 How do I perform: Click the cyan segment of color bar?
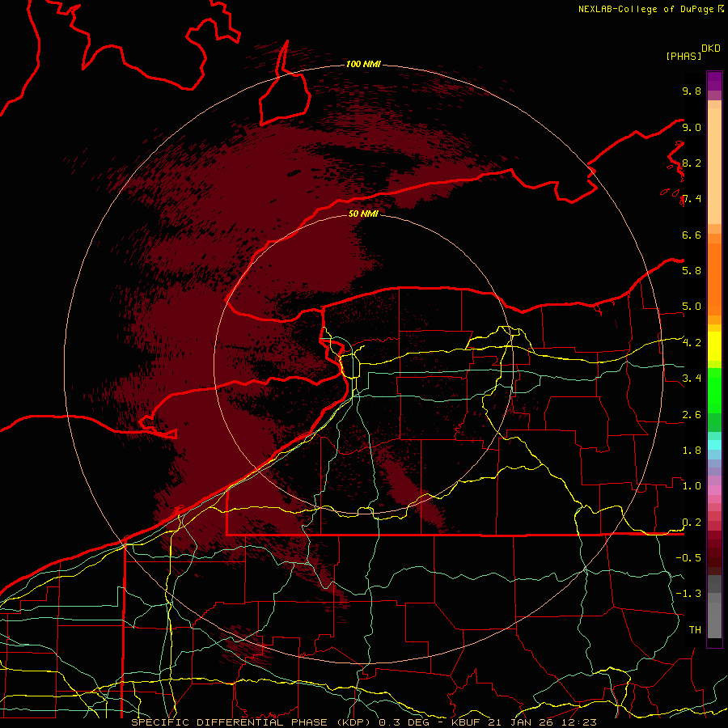click(x=714, y=444)
